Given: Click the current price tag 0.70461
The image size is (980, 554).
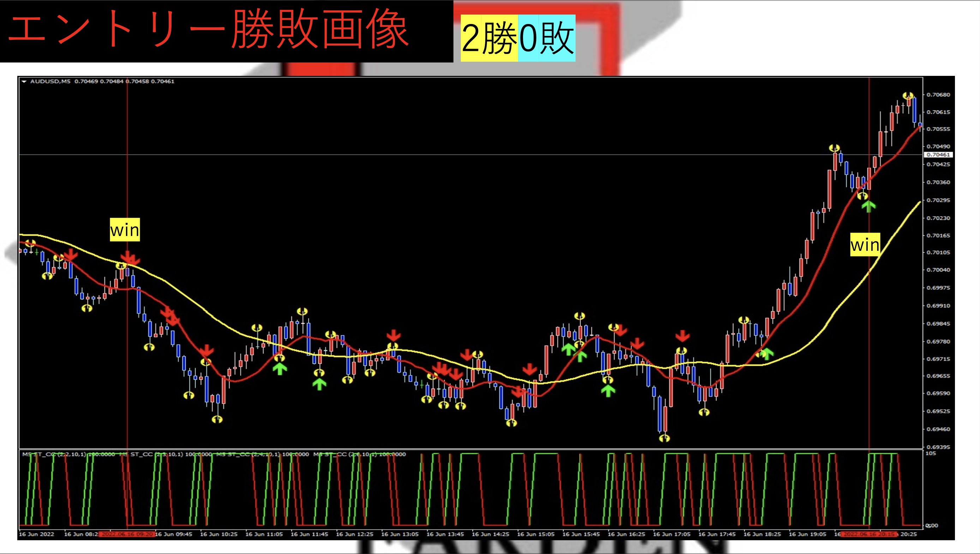Looking at the screenshot, I should click(x=938, y=155).
